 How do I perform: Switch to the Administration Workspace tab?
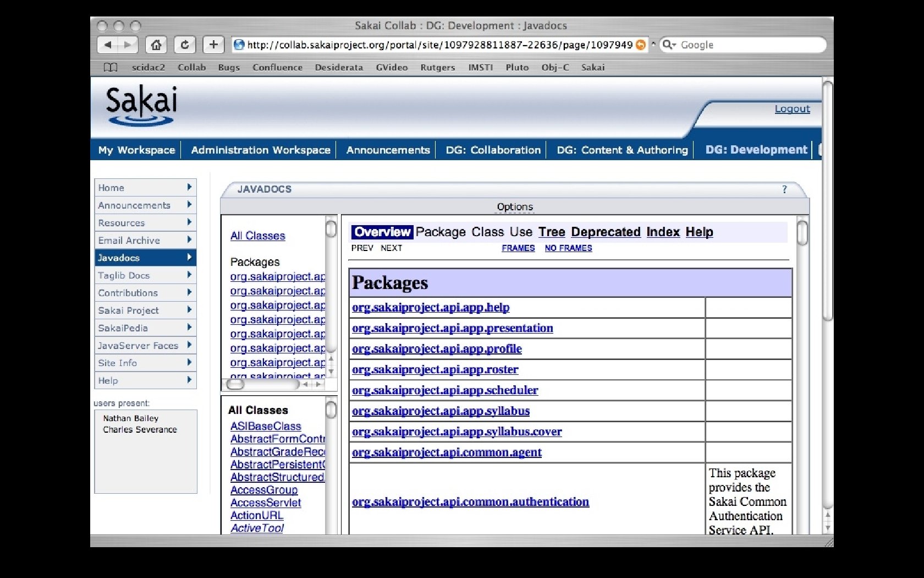click(x=261, y=150)
